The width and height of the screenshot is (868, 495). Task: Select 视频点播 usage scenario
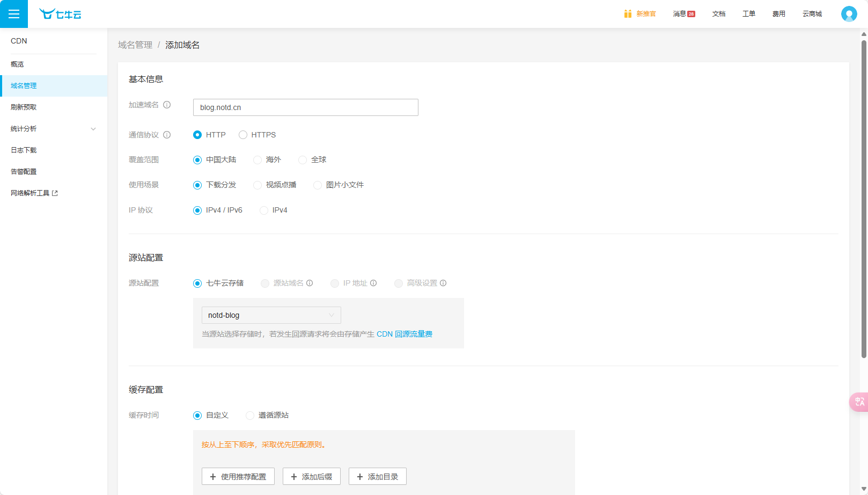pyautogui.click(x=258, y=185)
